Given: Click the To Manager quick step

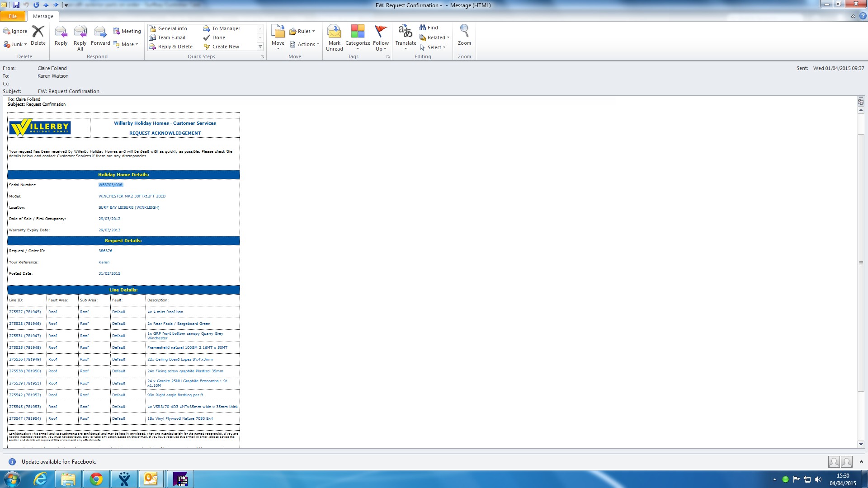Looking at the screenshot, I should click(x=222, y=28).
